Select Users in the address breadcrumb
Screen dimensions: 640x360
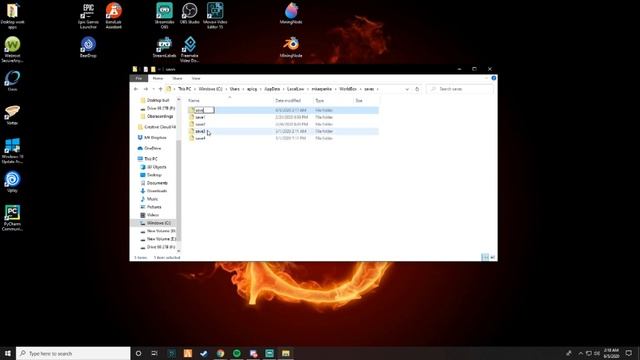pos(234,89)
